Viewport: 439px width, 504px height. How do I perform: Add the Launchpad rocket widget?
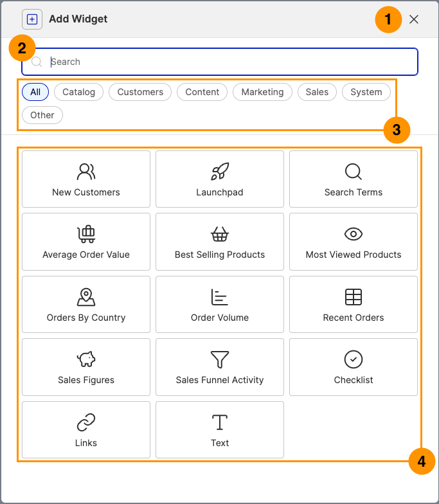pos(220,179)
